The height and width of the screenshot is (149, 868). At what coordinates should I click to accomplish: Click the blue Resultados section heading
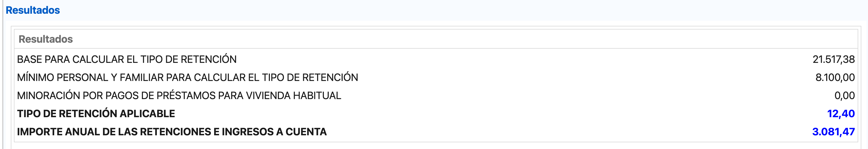point(33,10)
